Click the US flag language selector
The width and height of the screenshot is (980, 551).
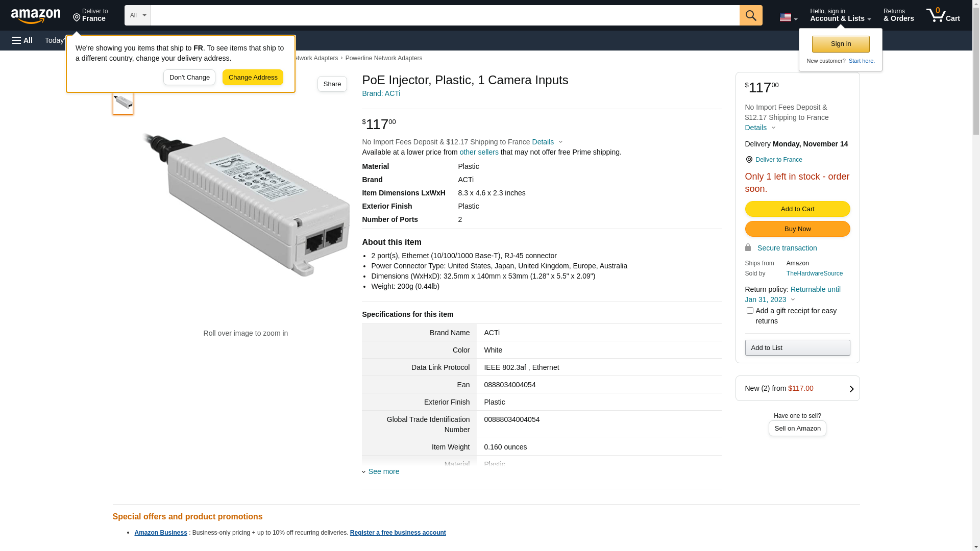click(x=788, y=17)
